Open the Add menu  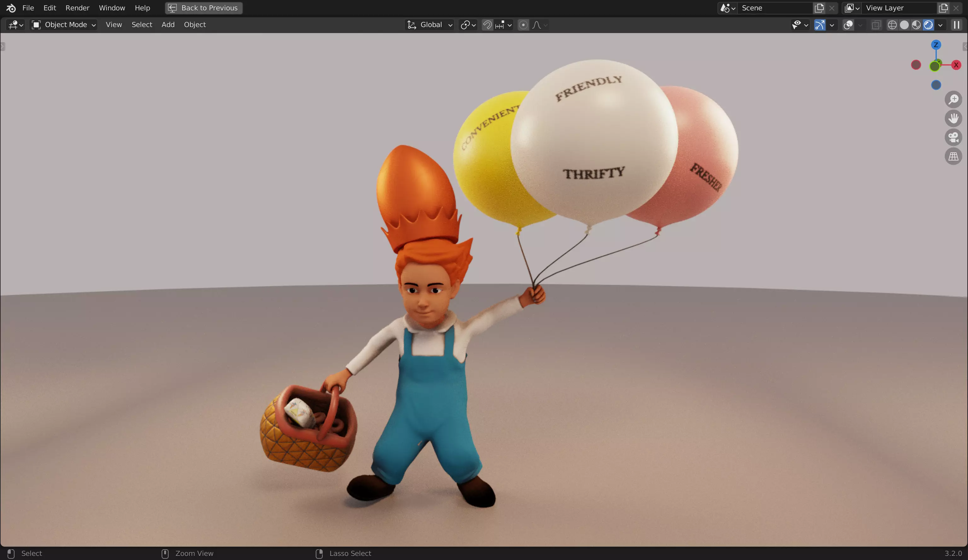(168, 25)
